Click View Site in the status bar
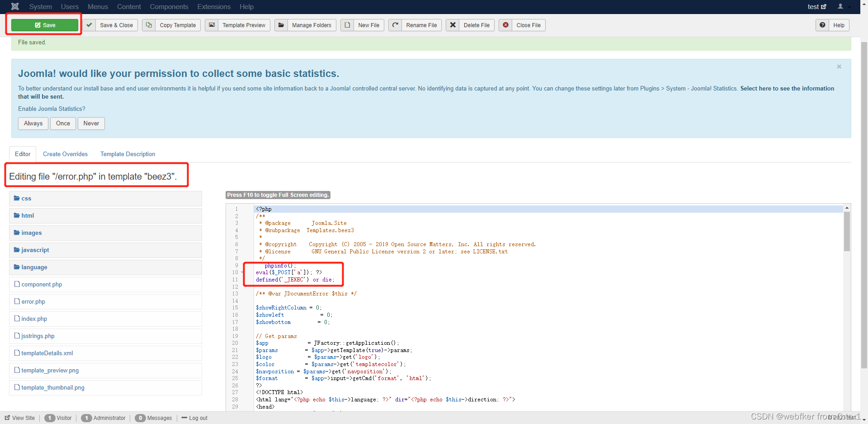Image resolution: width=868 pixels, height=424 pixels. 20,418
